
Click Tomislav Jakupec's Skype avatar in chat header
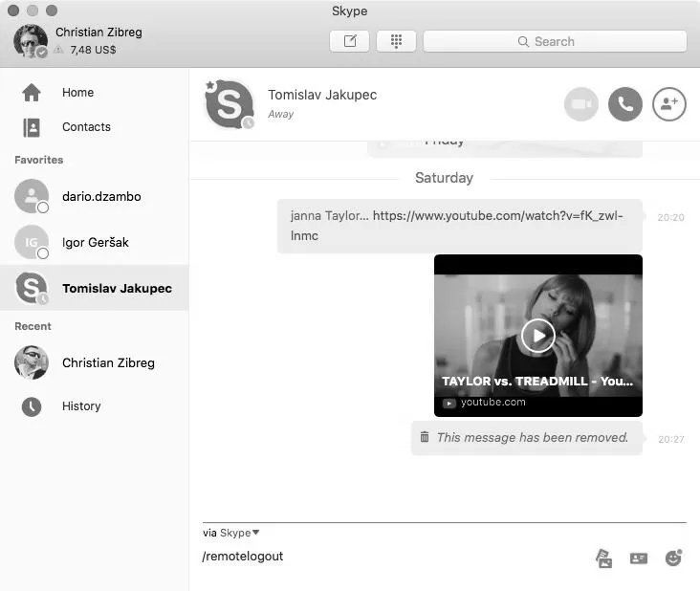pyautogui.click(x=230, y=104)
